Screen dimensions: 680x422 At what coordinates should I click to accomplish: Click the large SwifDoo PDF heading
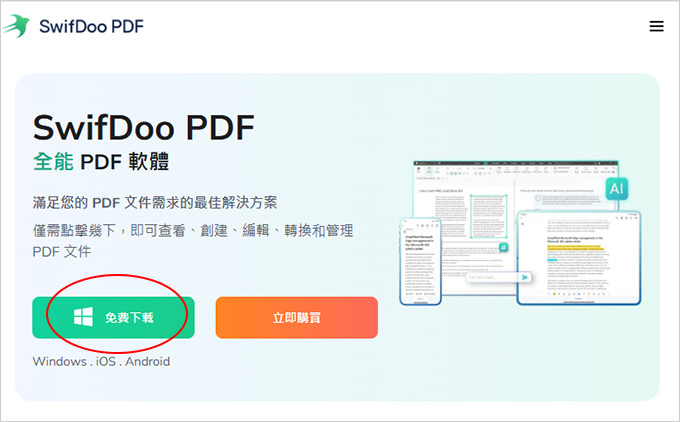144,128
